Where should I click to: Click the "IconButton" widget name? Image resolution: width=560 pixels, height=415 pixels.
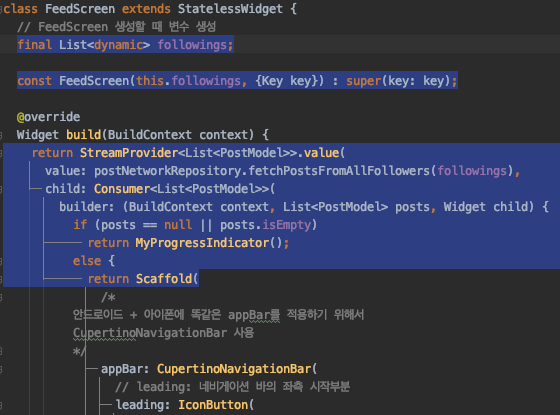point(213,405)
